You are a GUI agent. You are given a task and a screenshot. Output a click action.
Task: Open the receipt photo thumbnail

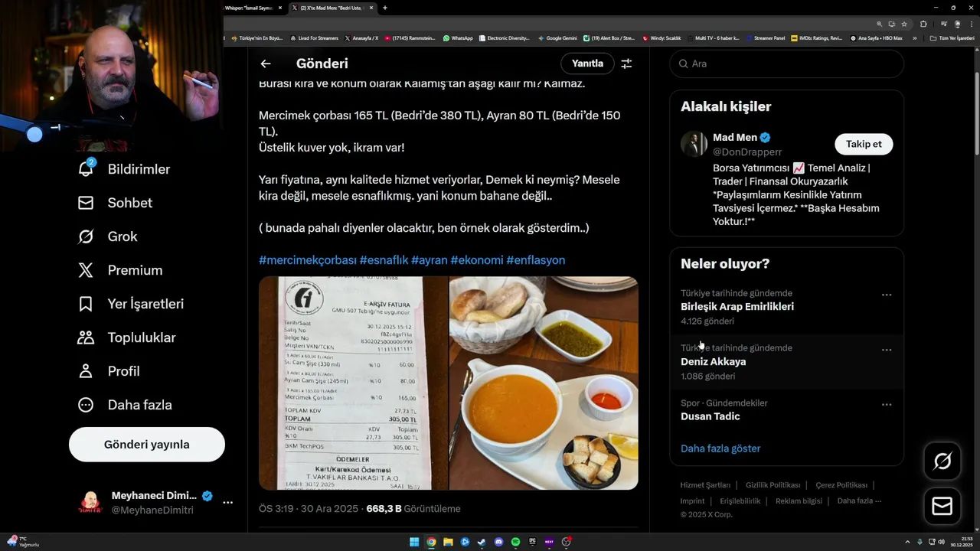pyautogui.click(x=353, y=383)
